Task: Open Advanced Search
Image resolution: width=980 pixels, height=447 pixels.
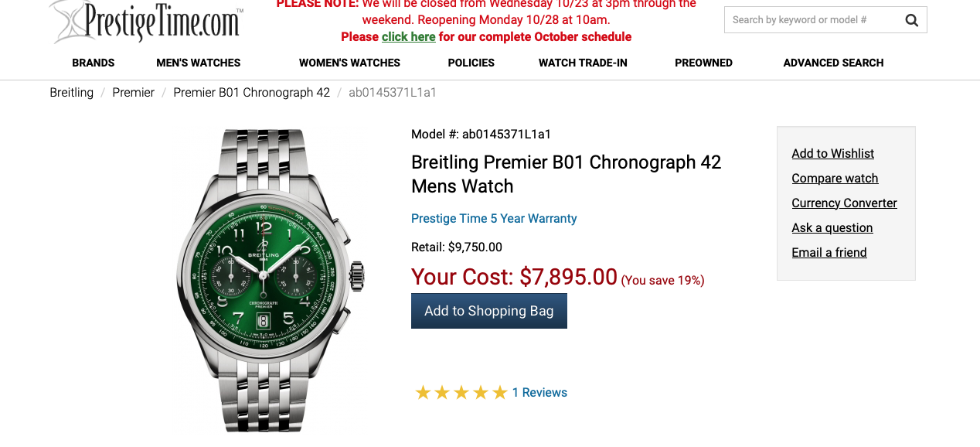Action: [833, 63]
